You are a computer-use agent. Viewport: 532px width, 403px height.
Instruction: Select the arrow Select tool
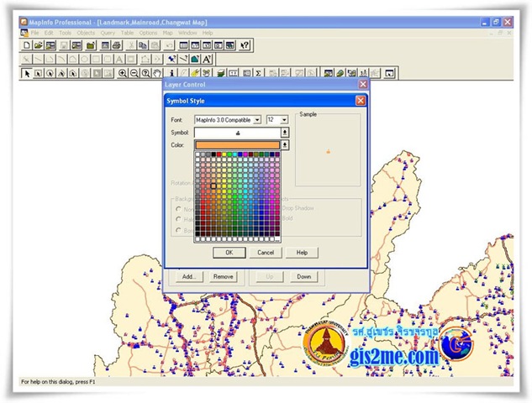tap(27, 73)
